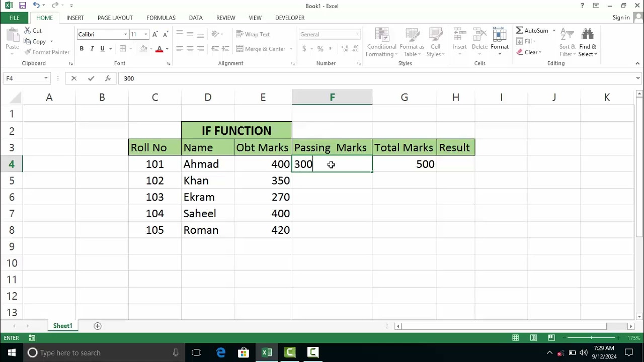Select the Sheet1 tab
The width and height of the screenshot is (644, 362).
(x=63, y=326)
